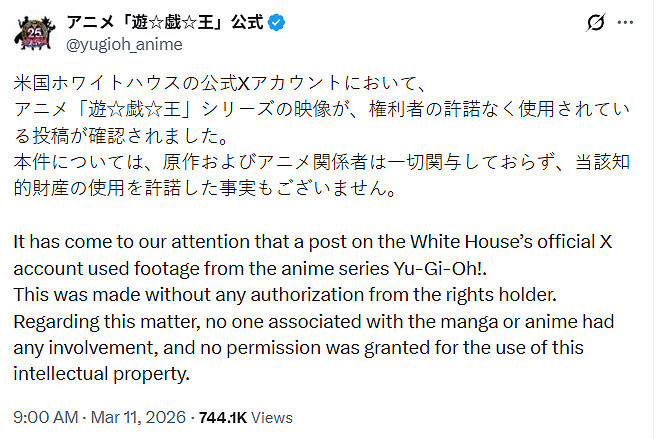Click the アニメ「遊☆戯☆王」公式 display name
The image size is (665, 439).
pyautogui.click(x=164, y=21)
